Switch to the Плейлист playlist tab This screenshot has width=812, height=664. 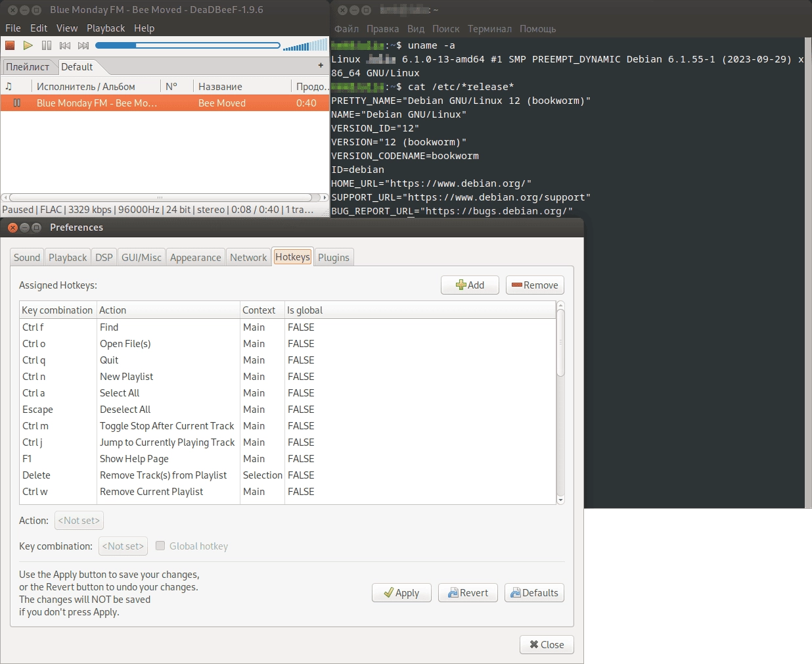(28, 67)
